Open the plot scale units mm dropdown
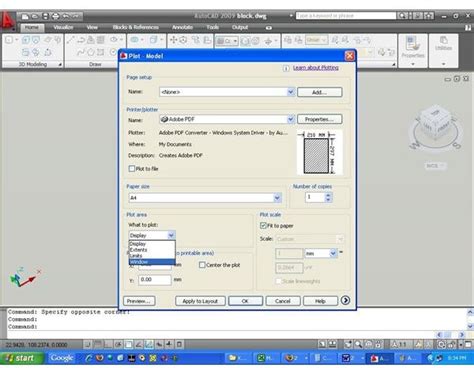 [x=321, y=253]
